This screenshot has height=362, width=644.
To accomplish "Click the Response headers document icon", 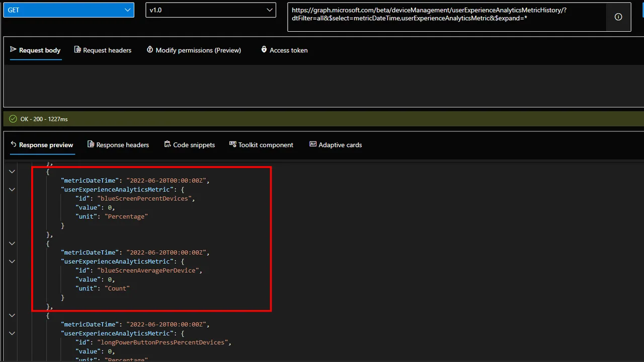I will click(91, 144).
